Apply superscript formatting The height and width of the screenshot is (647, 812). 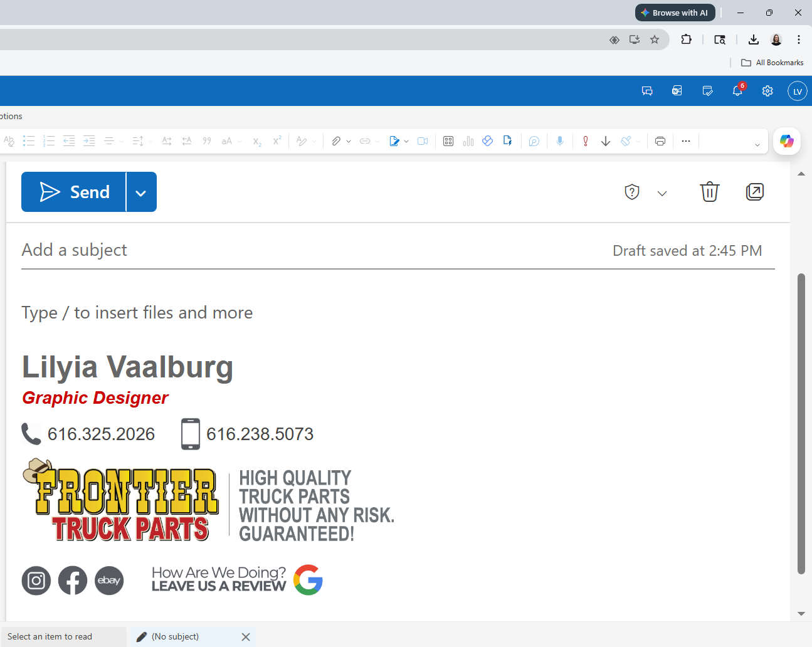(277, 140)
